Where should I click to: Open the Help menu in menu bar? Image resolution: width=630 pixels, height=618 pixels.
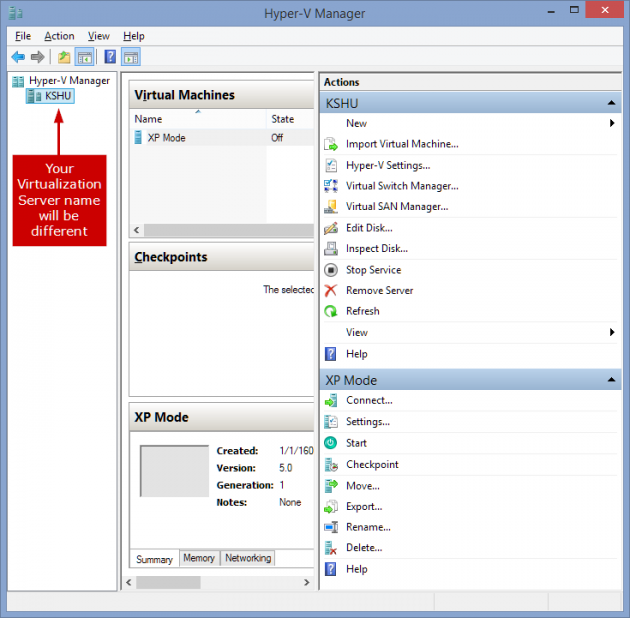[x=134, y=36]
